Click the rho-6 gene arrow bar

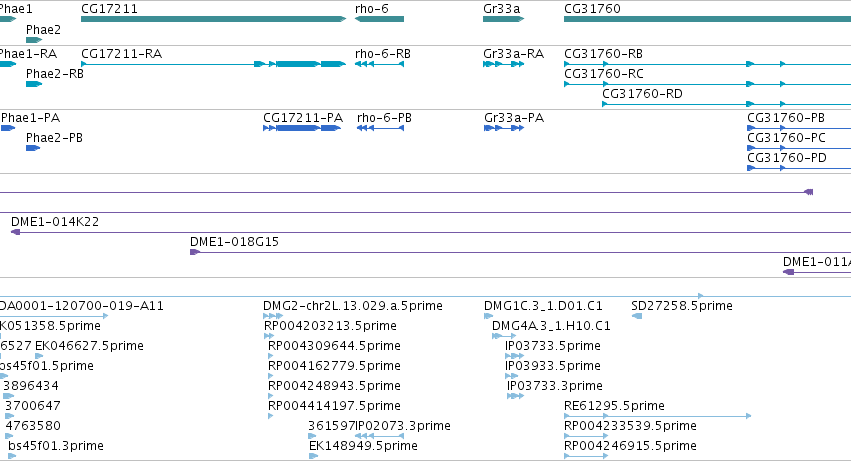click(379, 19)
